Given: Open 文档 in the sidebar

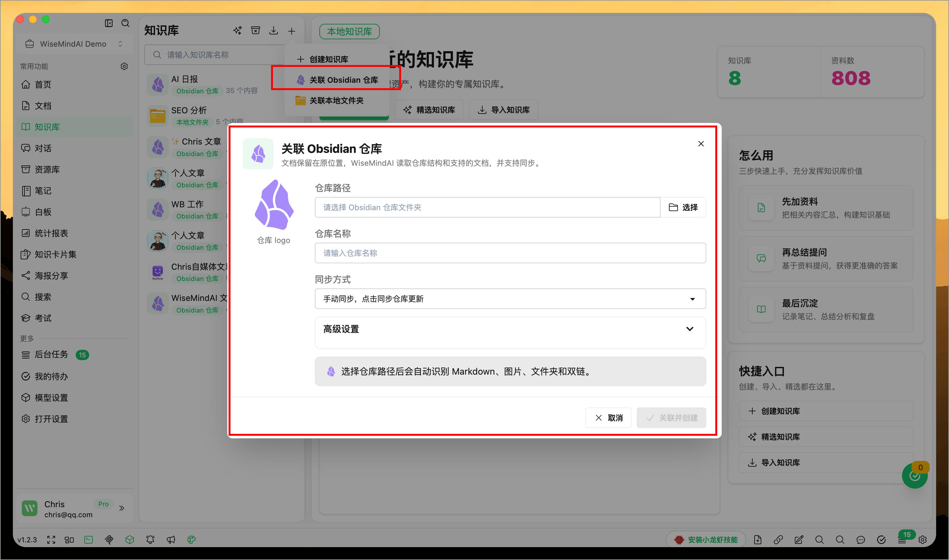Looking at the screenshot, I should coord(75,106).
